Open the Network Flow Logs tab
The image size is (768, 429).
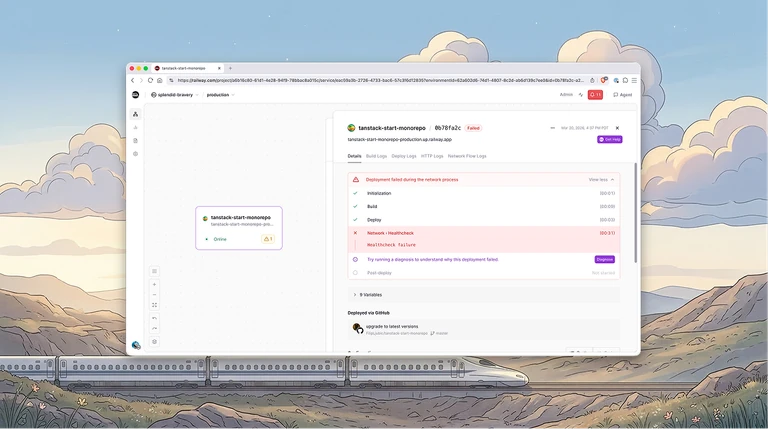tap(467, 156)
